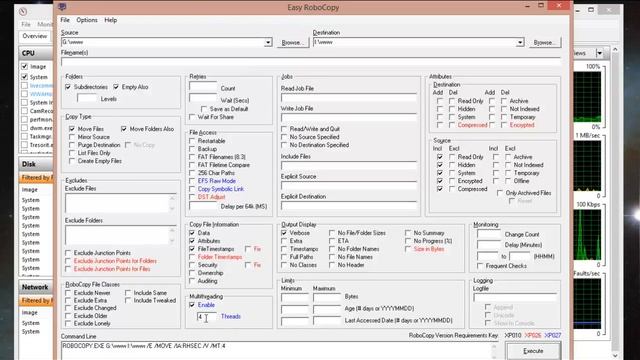Image resolution: width=640 pixels, height=360 pixels.
Task: Click the Include Files field
Action: 349,166
